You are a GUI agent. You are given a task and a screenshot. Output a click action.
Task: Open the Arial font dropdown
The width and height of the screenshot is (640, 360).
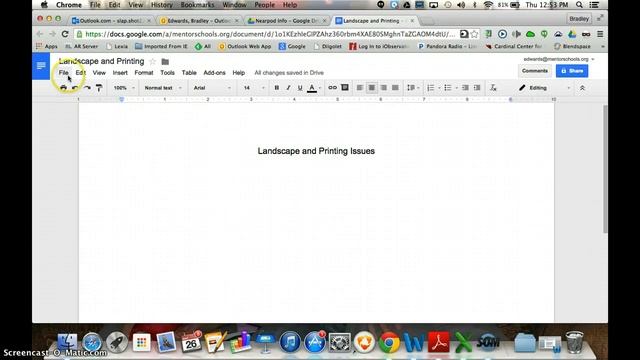212,88
